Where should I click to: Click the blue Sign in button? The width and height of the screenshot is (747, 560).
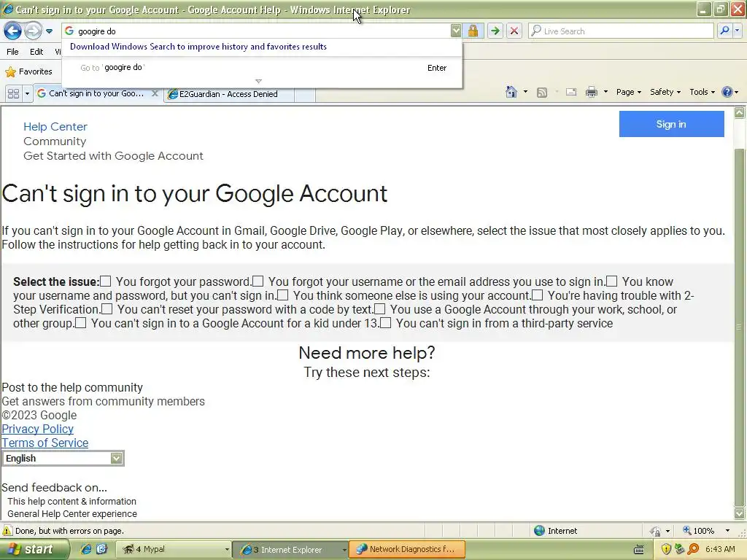click(671, 124)
